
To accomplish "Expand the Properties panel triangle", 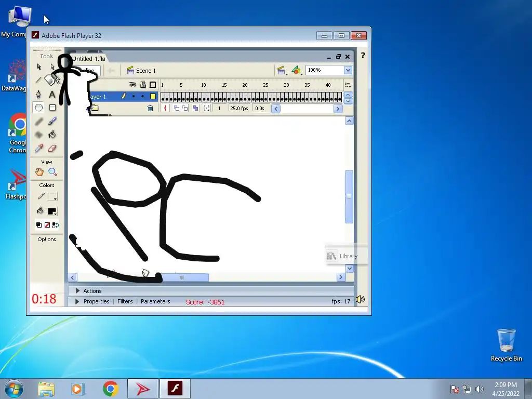I will pos(77,301).
